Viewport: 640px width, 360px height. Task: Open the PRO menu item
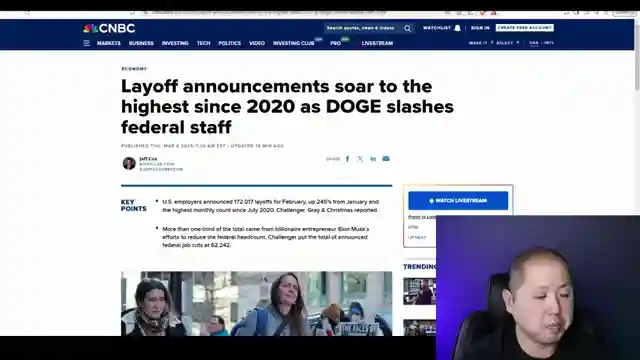pos(336,43)
